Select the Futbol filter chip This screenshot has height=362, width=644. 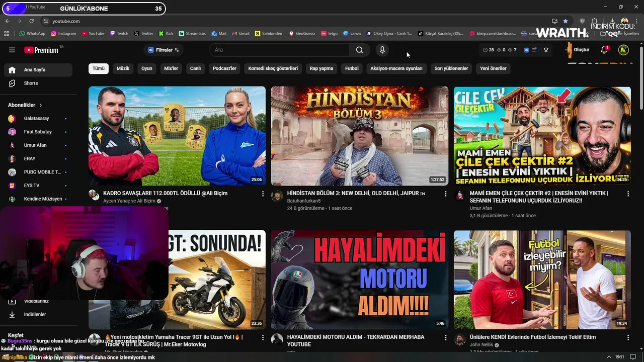[352, 68]
